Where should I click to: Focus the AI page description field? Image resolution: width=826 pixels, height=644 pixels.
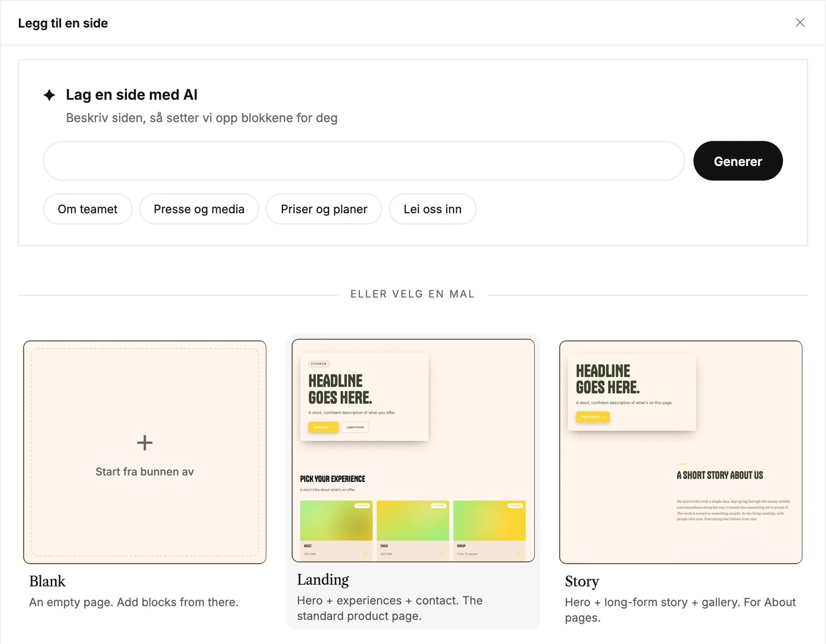click(x=364, y=161)
